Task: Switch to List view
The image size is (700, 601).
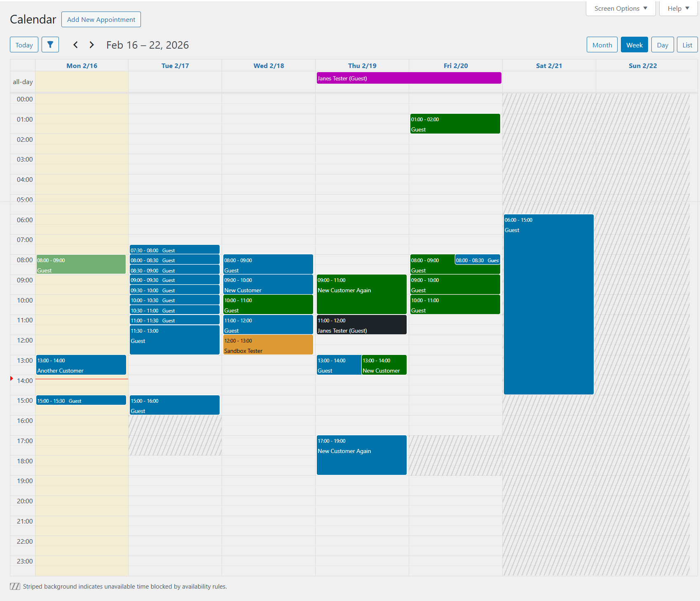Action: click(687, 45)
